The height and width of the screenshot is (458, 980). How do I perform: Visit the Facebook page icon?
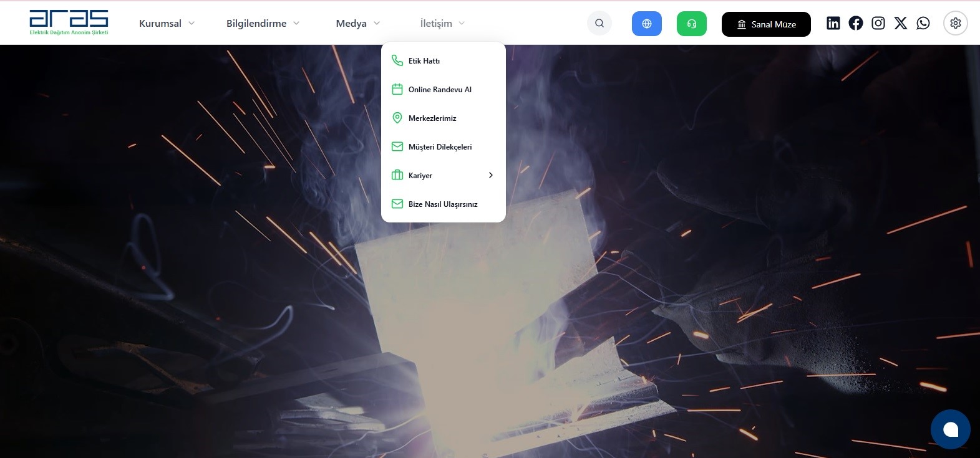(x=855, y=23)
